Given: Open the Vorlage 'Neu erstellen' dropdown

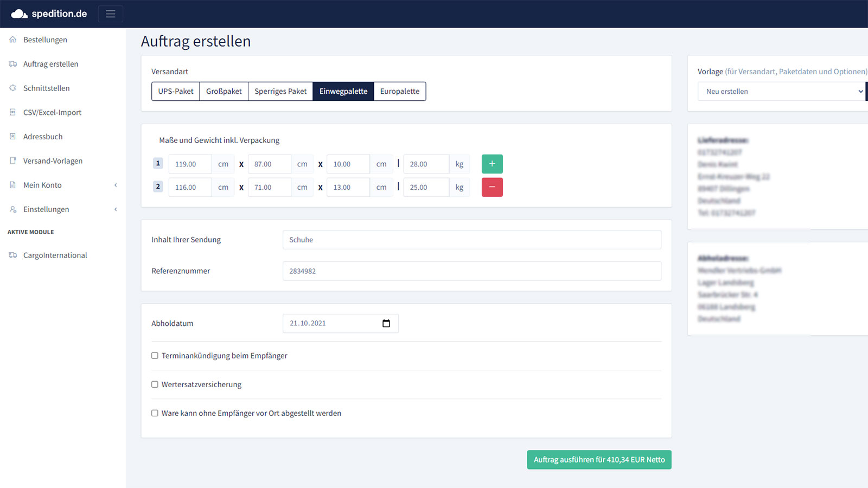Looking at the screenshot, I should point(782,91).
